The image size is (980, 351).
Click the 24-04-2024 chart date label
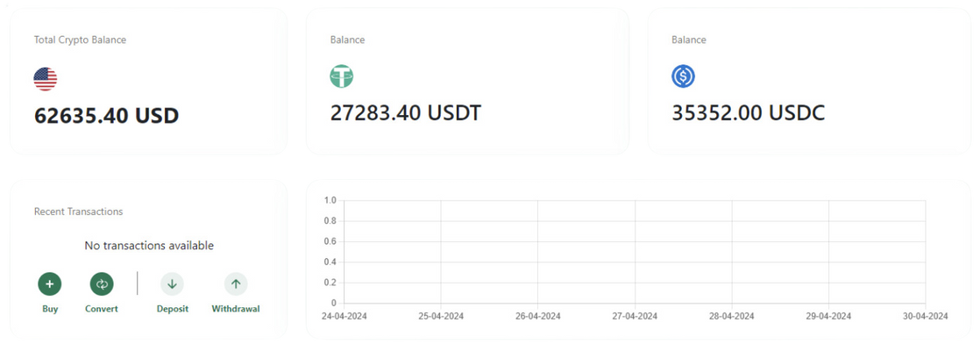344,316
